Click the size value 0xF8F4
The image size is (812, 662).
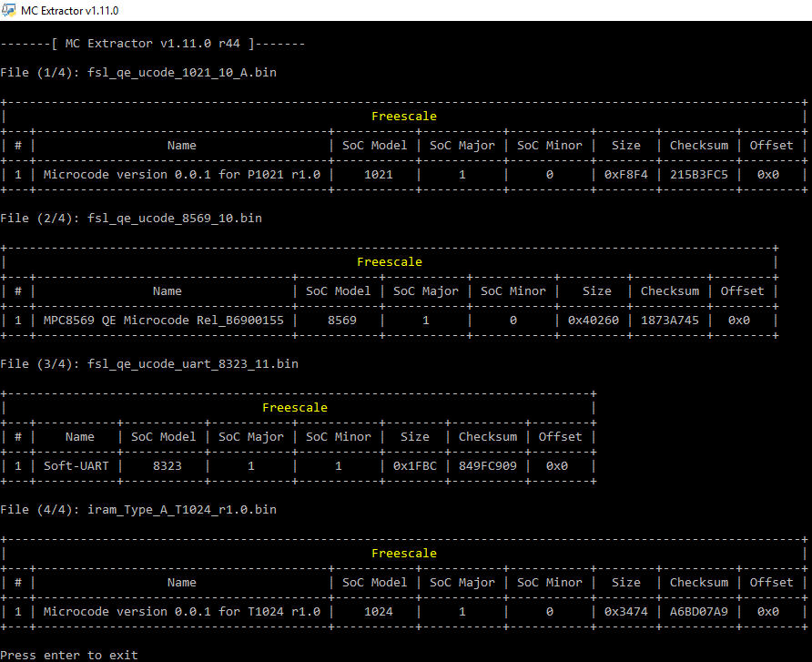coord(625,175)
